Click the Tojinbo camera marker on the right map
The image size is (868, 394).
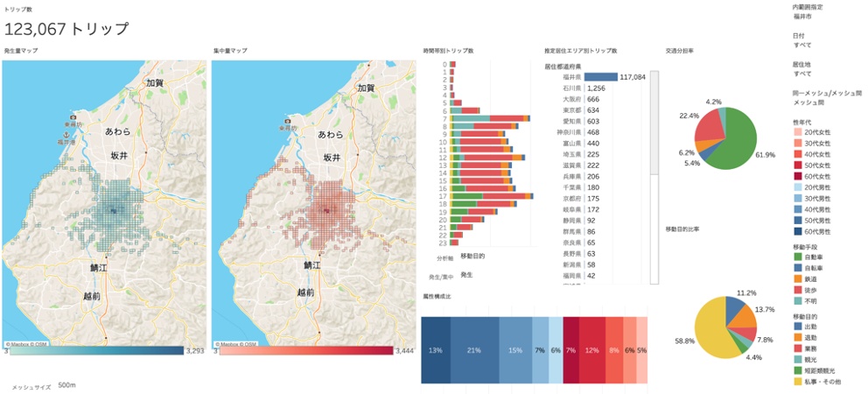pyautogui.click(x=282, y=117)
